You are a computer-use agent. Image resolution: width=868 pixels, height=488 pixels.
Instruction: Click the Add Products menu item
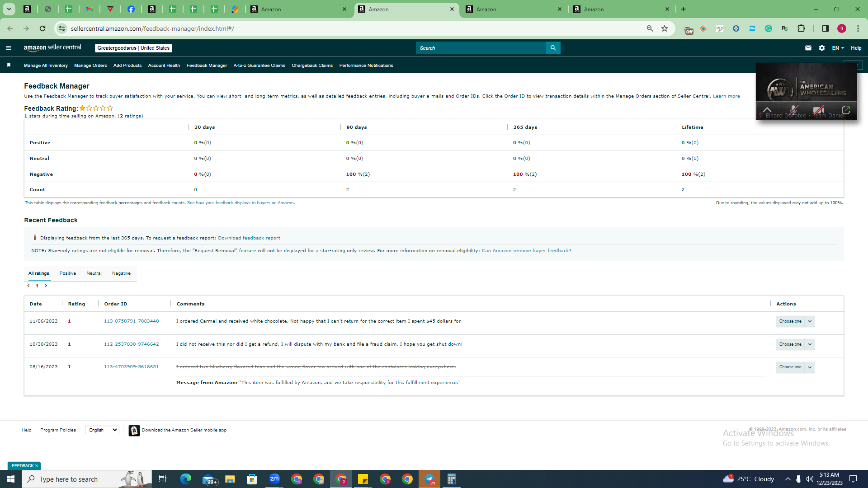point(127,66)
